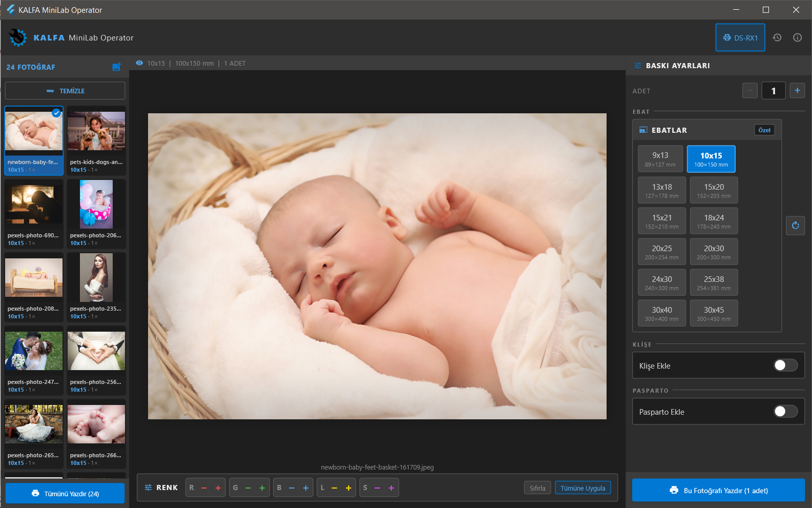Decrease print quantity (Adet) by one
This screenshot has height=508, width=812.
coord(750,91)
